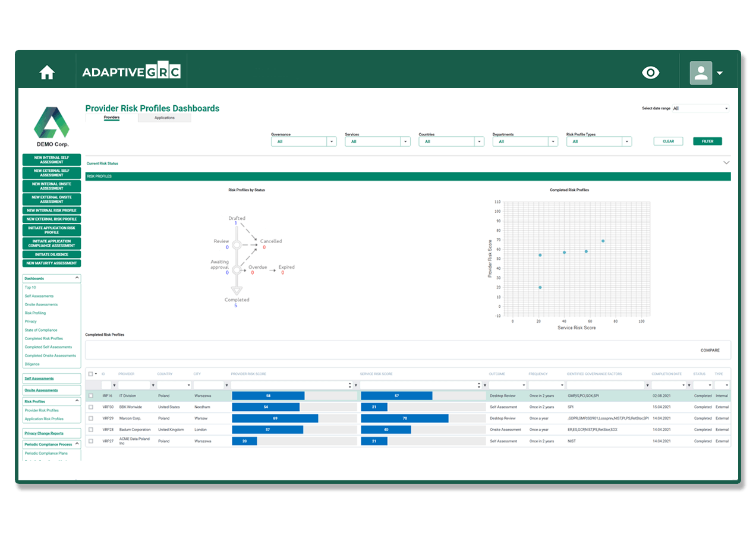Click the DEMO Corp. company logo
Screen dimensions: 756x535
[52, 126]
